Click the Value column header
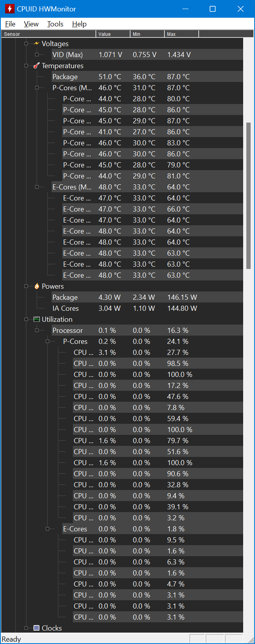Screen dimensions: 255x644 pos(113,34)
